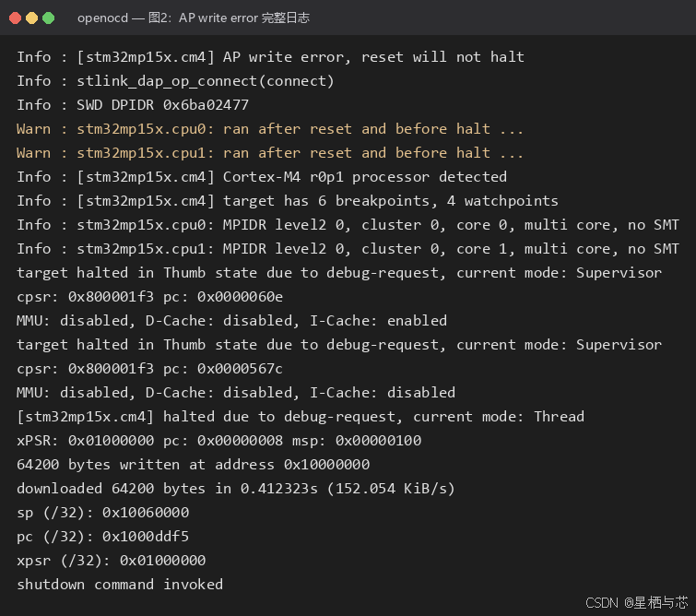
Task: Click the red close window dot
Action: pos(15,18)
